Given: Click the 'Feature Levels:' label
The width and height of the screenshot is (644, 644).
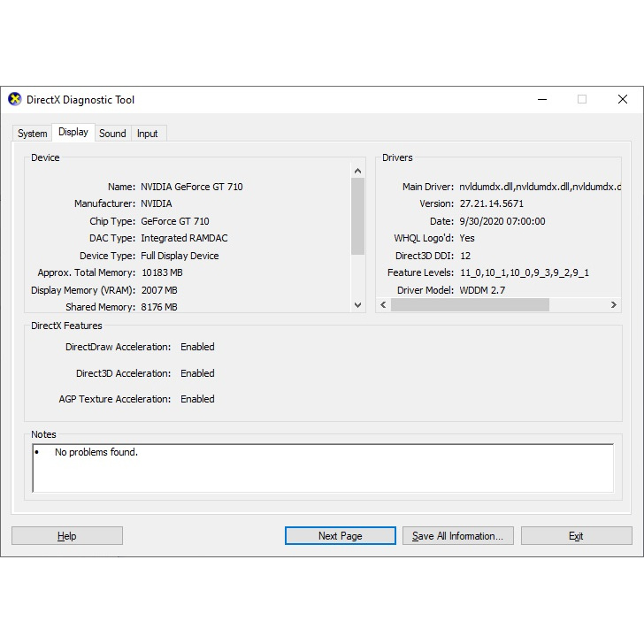Looking at the screenshot, I should 420,272.
